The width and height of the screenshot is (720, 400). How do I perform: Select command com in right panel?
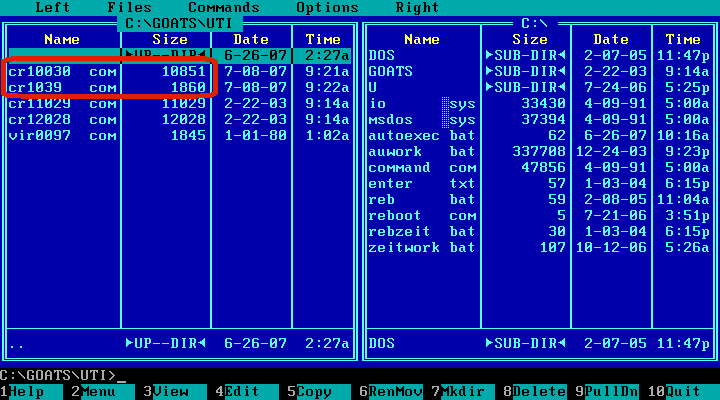tap(539, 168)
